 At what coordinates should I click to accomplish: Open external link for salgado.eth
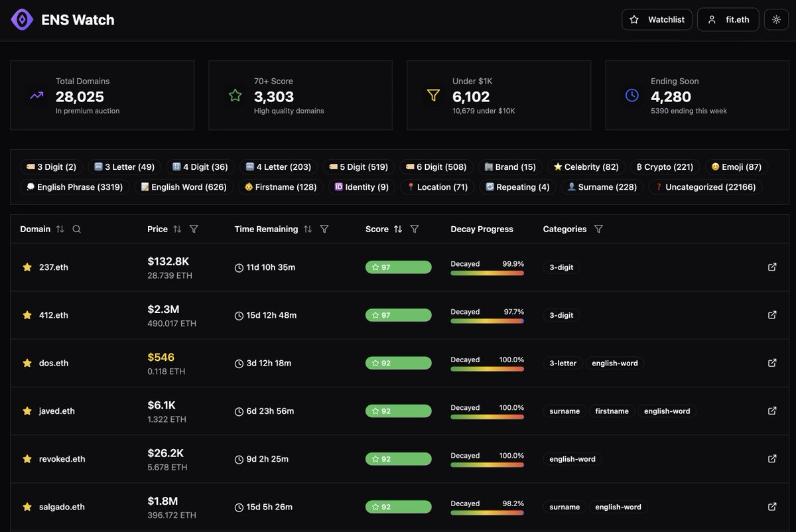[x=772, y=507]
